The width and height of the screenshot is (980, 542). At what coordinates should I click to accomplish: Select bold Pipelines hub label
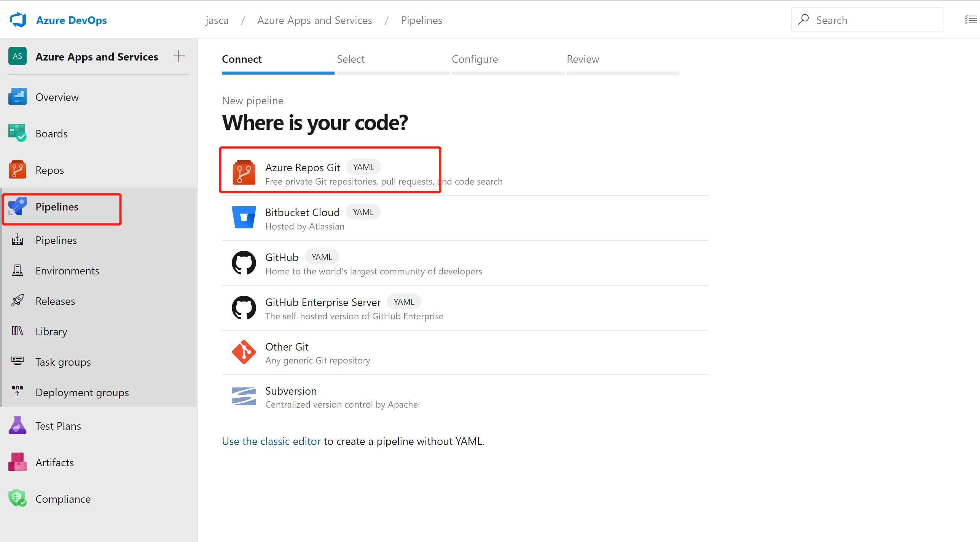(x=57, y=207)
